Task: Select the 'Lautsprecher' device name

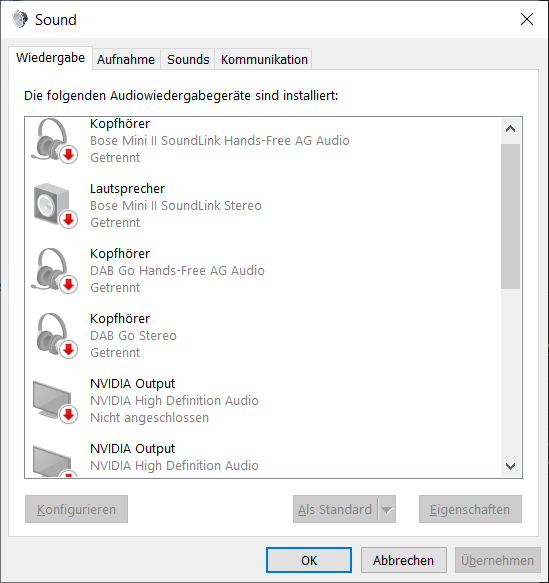Action: coord(127,189)
